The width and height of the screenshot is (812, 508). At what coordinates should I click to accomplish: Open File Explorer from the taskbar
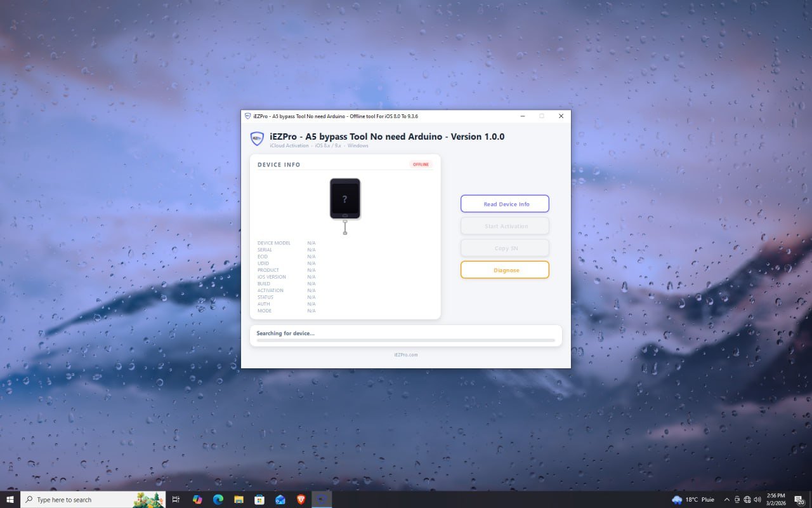(x=239, y=499)
